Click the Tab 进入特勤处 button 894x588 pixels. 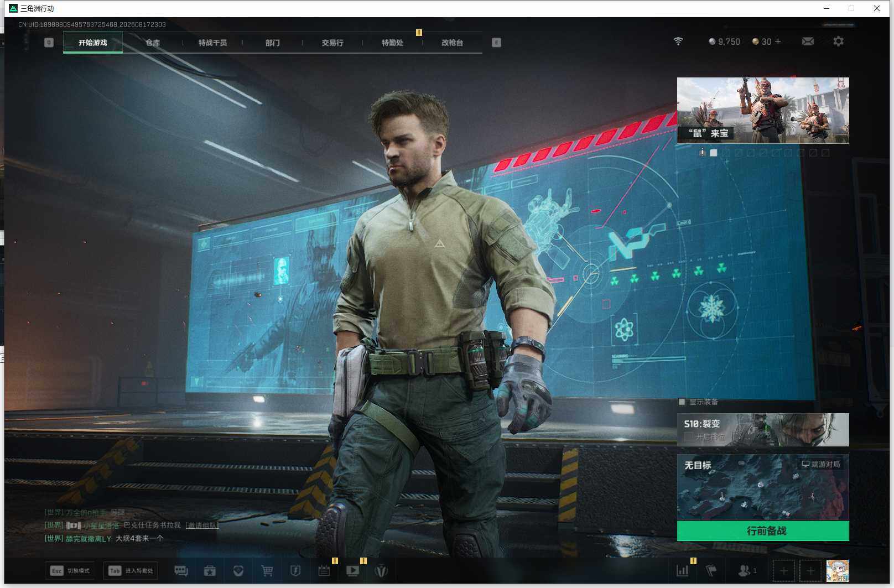[x=131, y=571]
